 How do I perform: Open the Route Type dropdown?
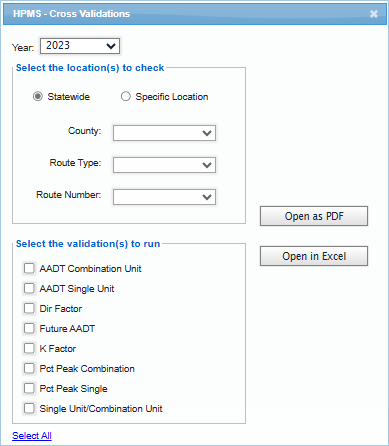click(x=164, y=165)
